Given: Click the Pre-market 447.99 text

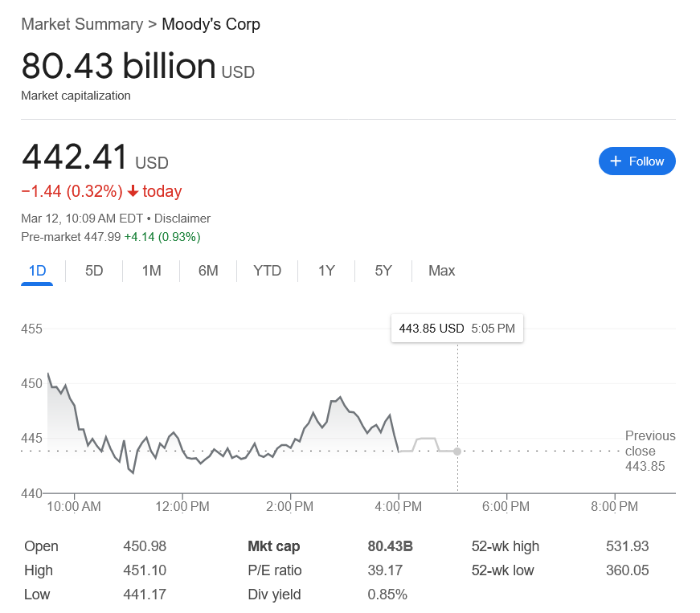Looking at the screenshot, I should pyautogui.click(x=71, y=237).
